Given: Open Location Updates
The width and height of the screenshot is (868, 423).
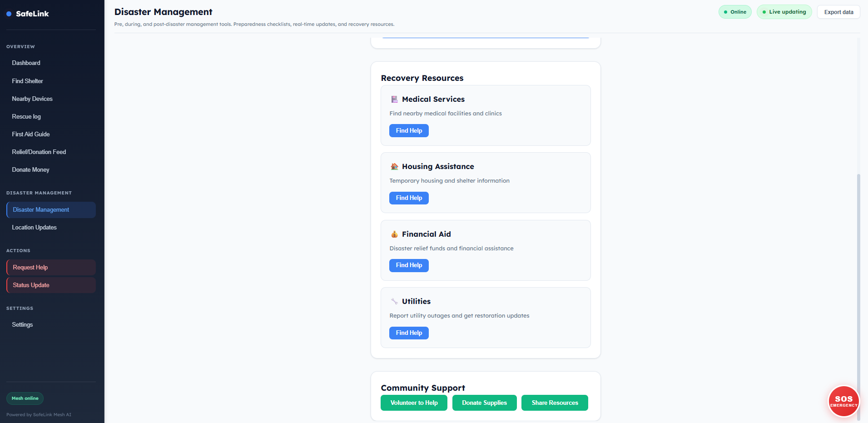Looking at the screenshot, I should coord(51,227).
